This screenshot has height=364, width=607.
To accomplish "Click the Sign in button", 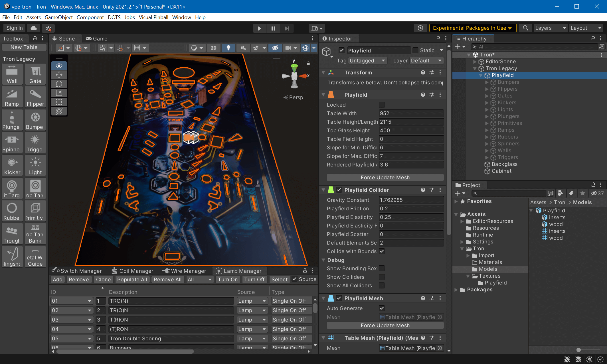I will (x=15, y=28).
